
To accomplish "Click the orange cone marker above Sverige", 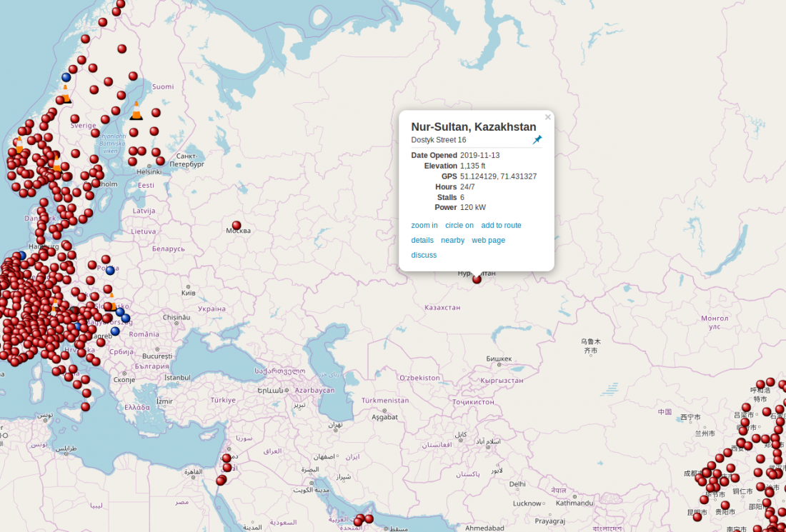I will coord(65,94).
